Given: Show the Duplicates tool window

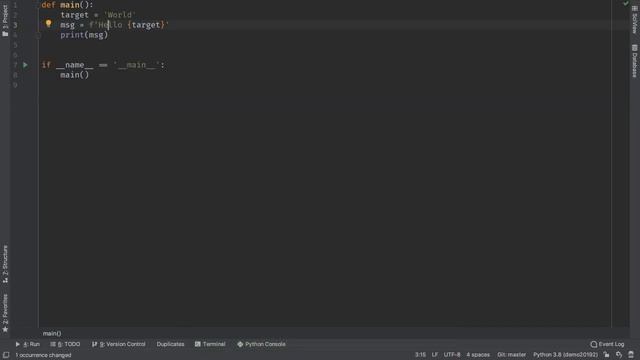Looking at the screenshot, I should point(170,344).
